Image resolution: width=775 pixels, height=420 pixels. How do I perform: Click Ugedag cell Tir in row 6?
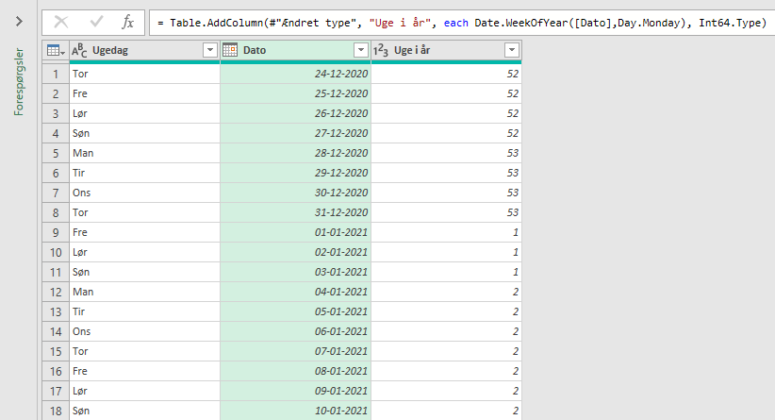click(145, 173)
